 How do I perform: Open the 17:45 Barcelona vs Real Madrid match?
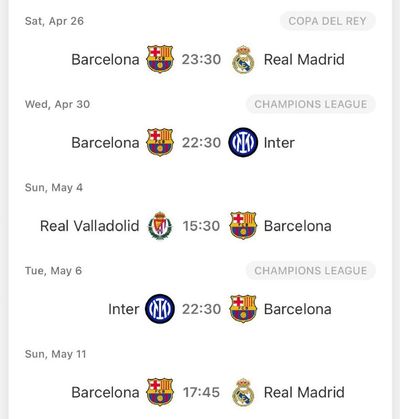(201, 392)
